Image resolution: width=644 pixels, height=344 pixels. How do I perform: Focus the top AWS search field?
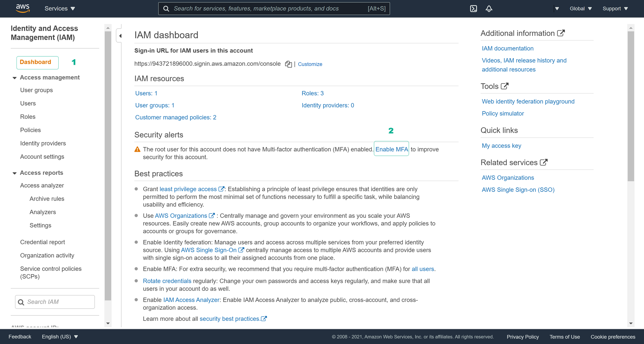(274, 9)
